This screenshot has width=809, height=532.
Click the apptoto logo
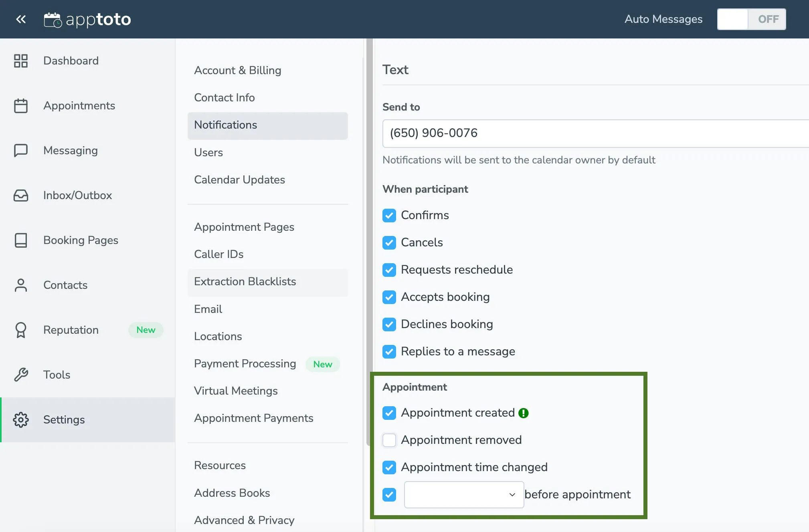87,19
